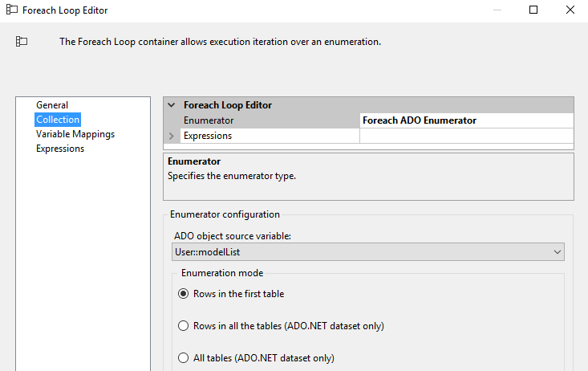Select Rows in the first table option
588x371 pixels.
pyautogui.click(x=183, y=294)
